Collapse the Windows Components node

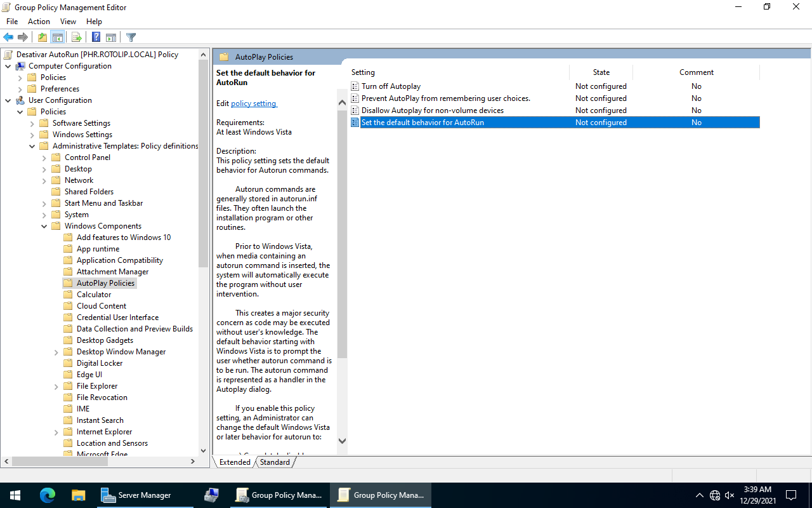click(44, 225)
